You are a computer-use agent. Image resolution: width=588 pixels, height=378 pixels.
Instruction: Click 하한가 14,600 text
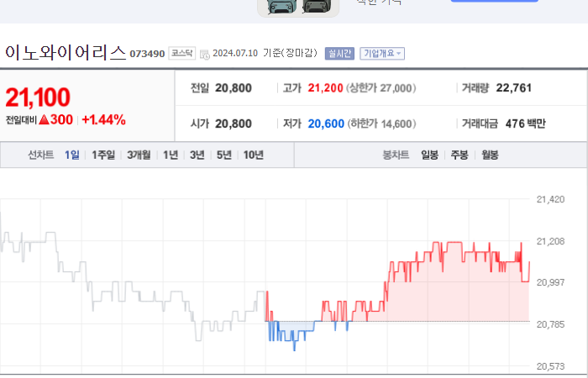tap(381, 123)
